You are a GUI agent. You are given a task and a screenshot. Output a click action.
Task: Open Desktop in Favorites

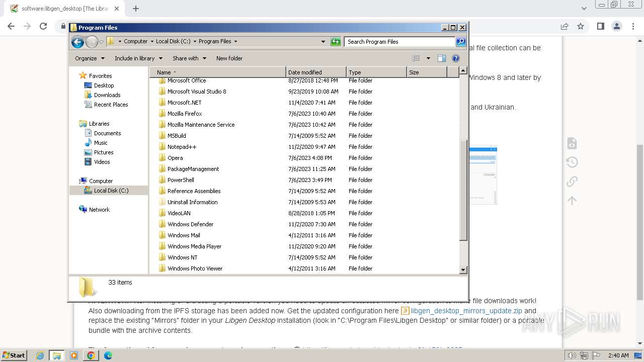[104, 85]
